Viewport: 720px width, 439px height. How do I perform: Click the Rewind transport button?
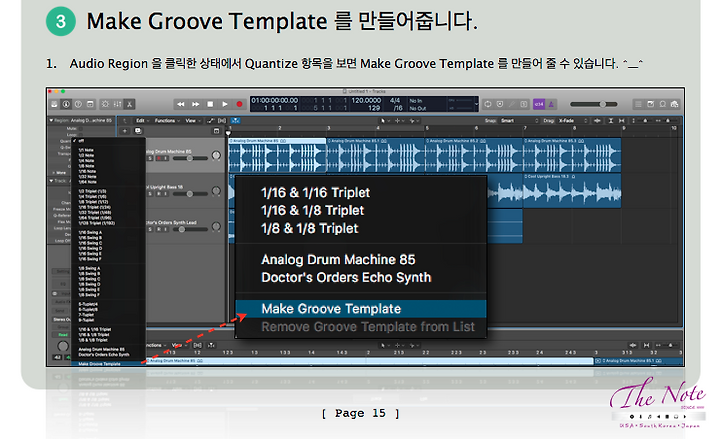pyautogui.click(x=181, y=104)
